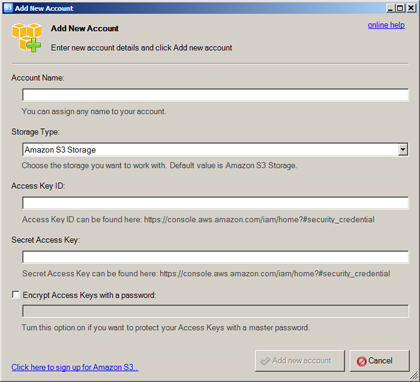
Task: Click the Add New Account boxes icon
Action: 27,37
